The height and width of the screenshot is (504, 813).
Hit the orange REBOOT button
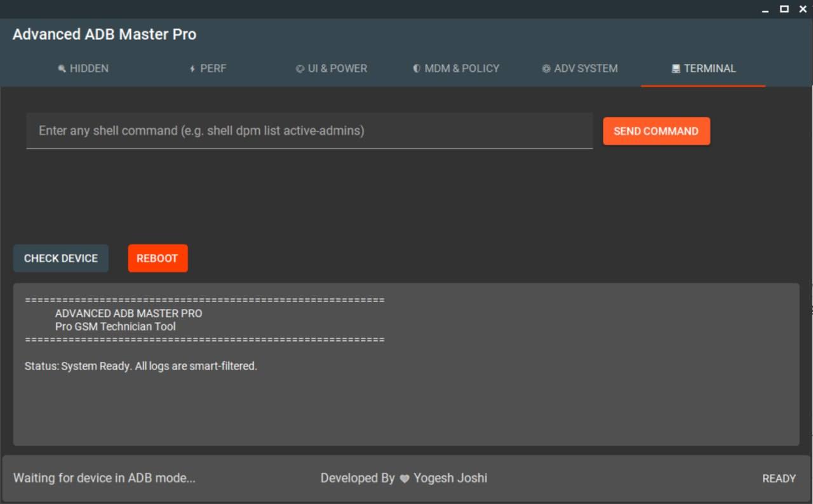point(158,258)
